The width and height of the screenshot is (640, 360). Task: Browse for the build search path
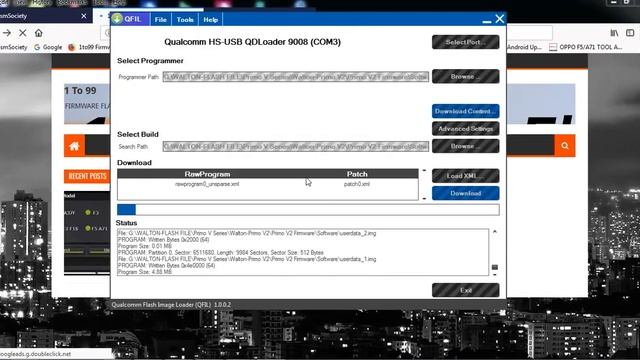click(x=465, y=146)
